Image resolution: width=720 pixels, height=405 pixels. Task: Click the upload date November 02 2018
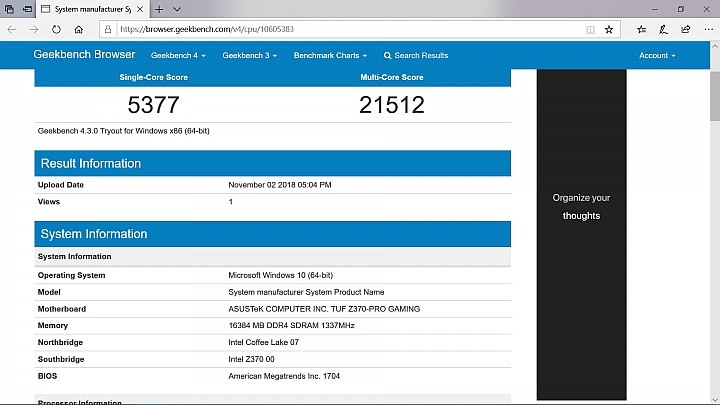[x=280, y=185]
